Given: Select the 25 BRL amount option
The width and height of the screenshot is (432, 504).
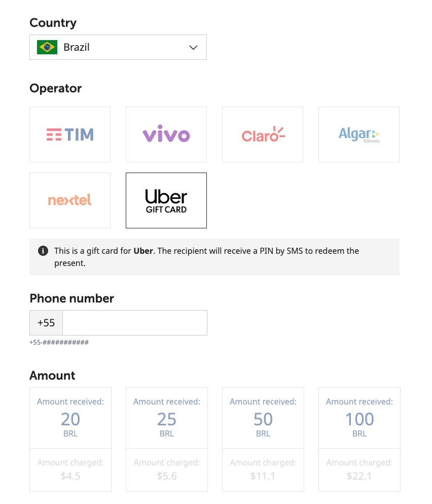Looking at the screenshot, I should (167, 418).
